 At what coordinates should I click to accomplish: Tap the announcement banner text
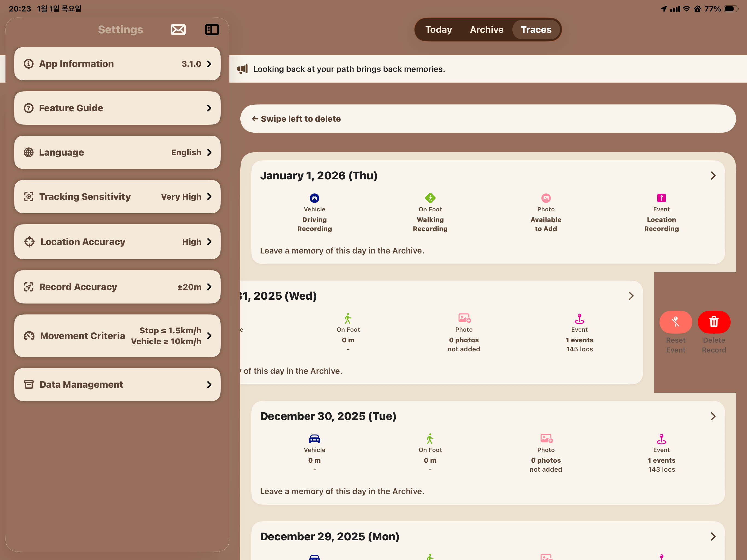[x=349, y=69]
